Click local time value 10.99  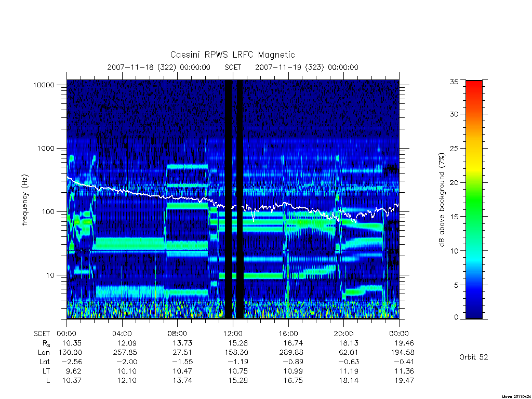(x=293, y=371)
